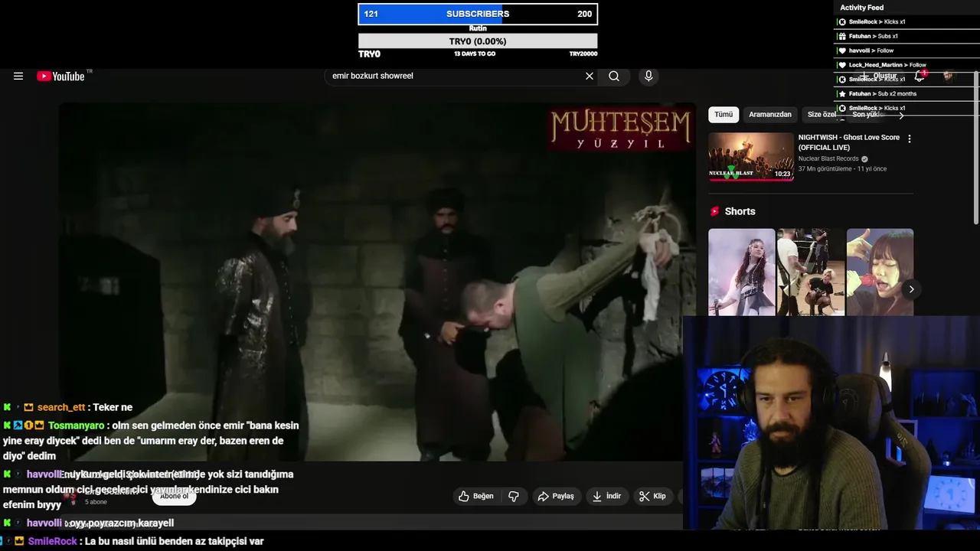The width and height of the screenshot is (980, 551).
Task: Create a clip with Klip button
Action: pos(652,496)
